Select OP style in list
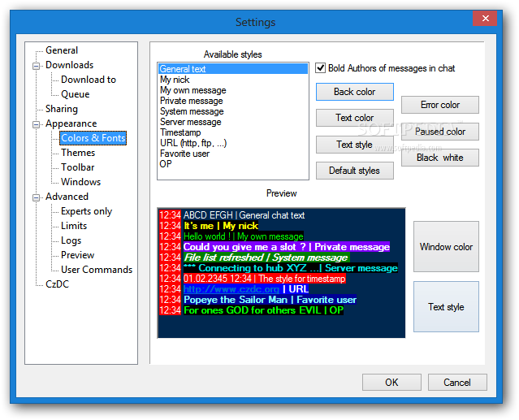The width and height of the screenshot is (519, 420). (x=233, y=164)
